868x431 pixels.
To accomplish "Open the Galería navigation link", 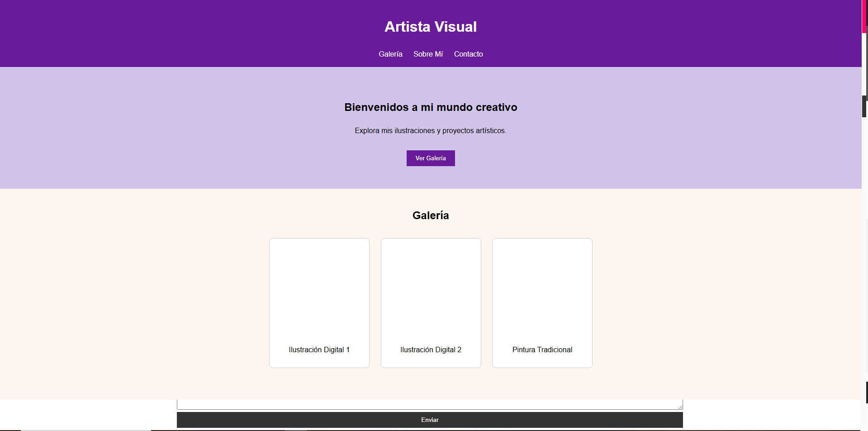I will pos(390,54).
